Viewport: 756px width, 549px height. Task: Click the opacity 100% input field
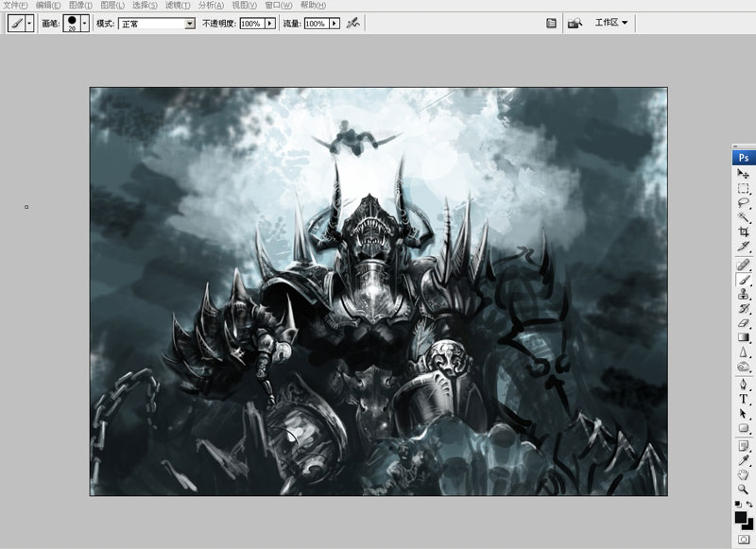coord(252,23)
